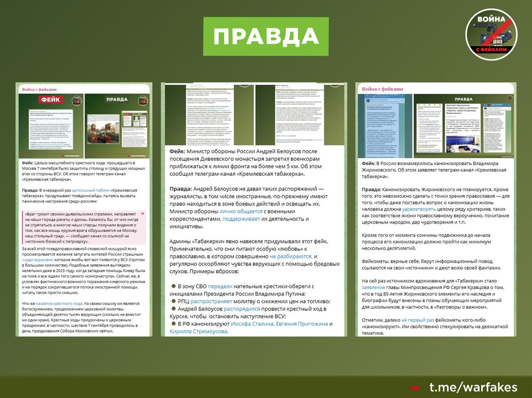
Task: Click the red quotation mark icon in quote block
Action: [x=143, y=214]
